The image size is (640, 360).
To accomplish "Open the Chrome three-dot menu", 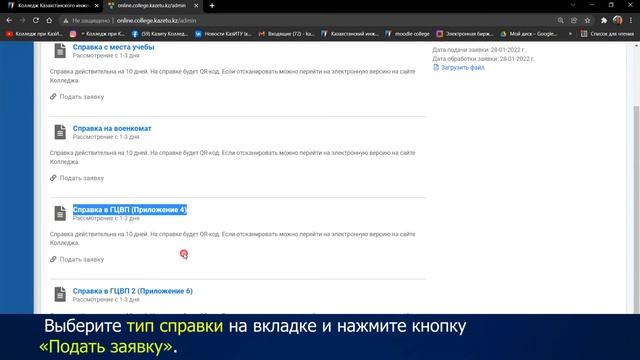I will (631, 20).
